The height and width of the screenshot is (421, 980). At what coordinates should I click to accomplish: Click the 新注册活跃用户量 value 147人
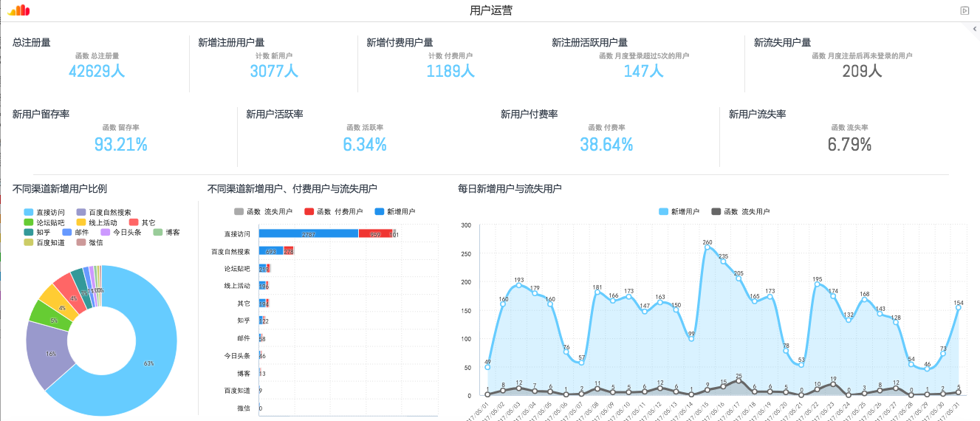[x=644, y=71]
